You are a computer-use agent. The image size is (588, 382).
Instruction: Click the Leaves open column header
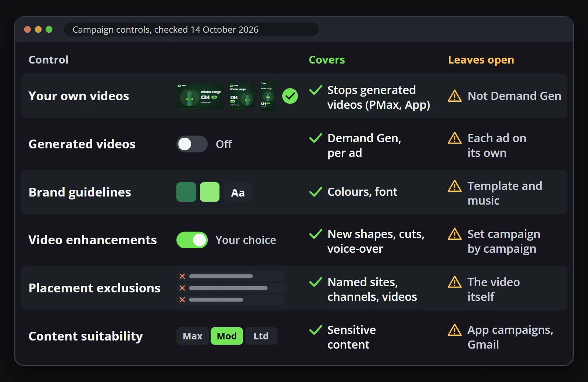click(x=481, y=60)
